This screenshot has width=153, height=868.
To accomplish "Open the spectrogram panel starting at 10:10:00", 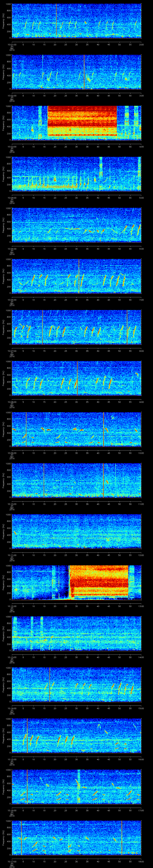I will 76,480.
